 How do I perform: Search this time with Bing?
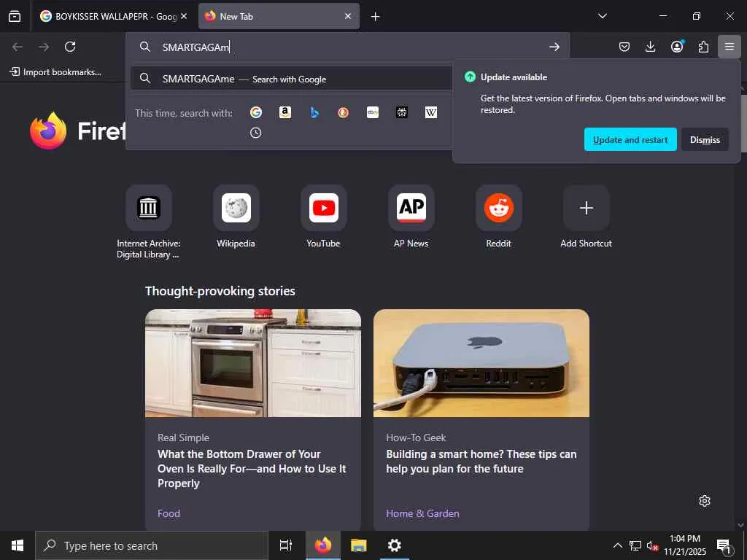click(x=314, y=112)
